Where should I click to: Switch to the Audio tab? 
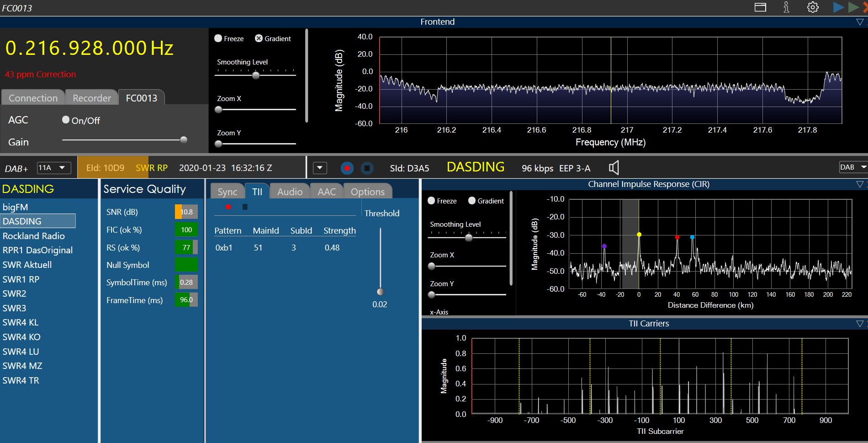point(290,192)
